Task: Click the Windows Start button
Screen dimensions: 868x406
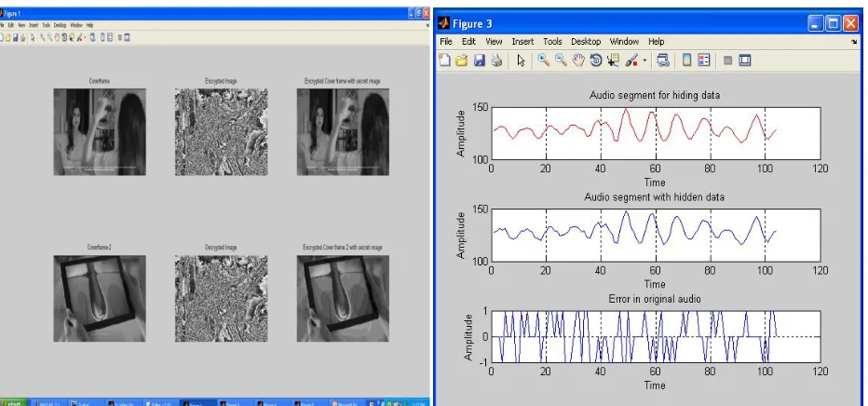Action: tap(13, 402)
